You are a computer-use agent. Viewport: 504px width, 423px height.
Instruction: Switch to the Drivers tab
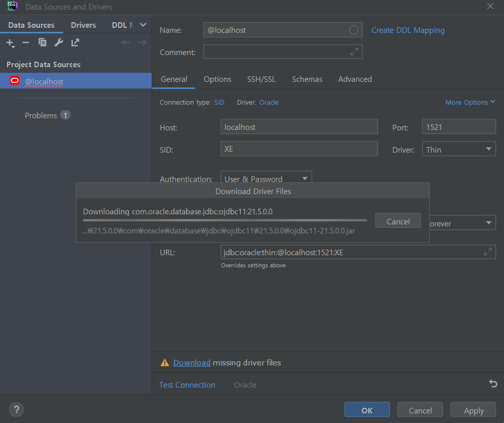[83, 25]
